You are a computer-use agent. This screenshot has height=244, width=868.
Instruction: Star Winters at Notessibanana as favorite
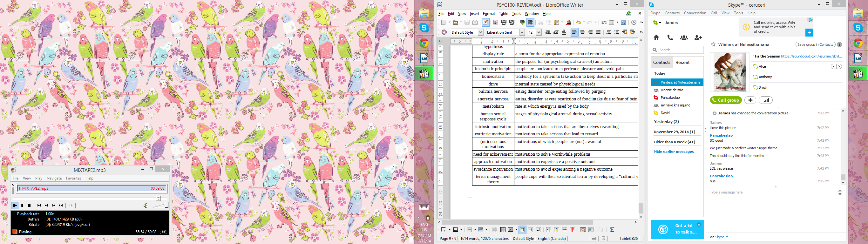coord(713,44)
